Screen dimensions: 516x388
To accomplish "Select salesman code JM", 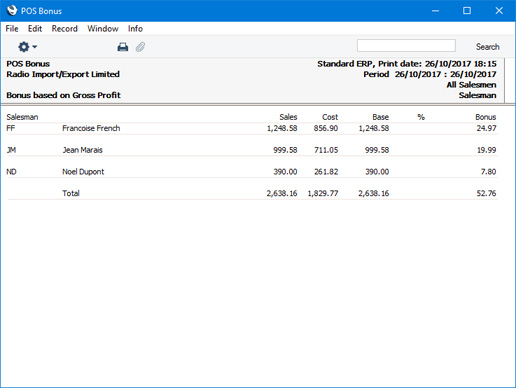I will [11, 150].
